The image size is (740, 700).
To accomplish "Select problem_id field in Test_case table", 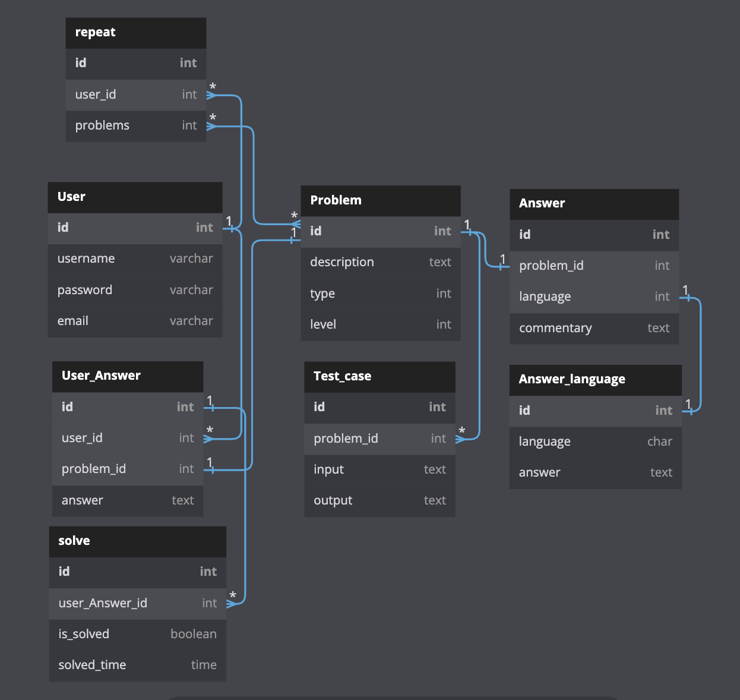I will click(380, 439).
